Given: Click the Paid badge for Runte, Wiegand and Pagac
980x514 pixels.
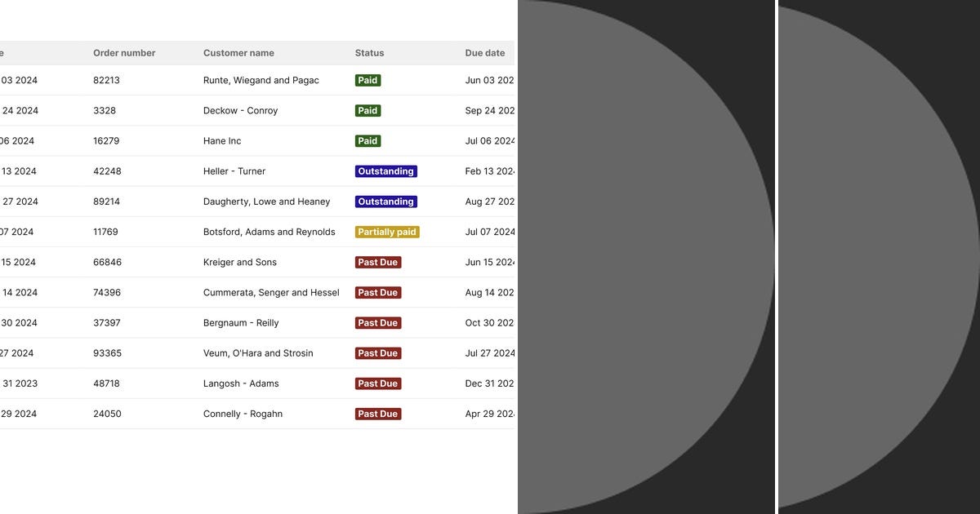Looking at the screenshot, I should [x=367, y=80].
